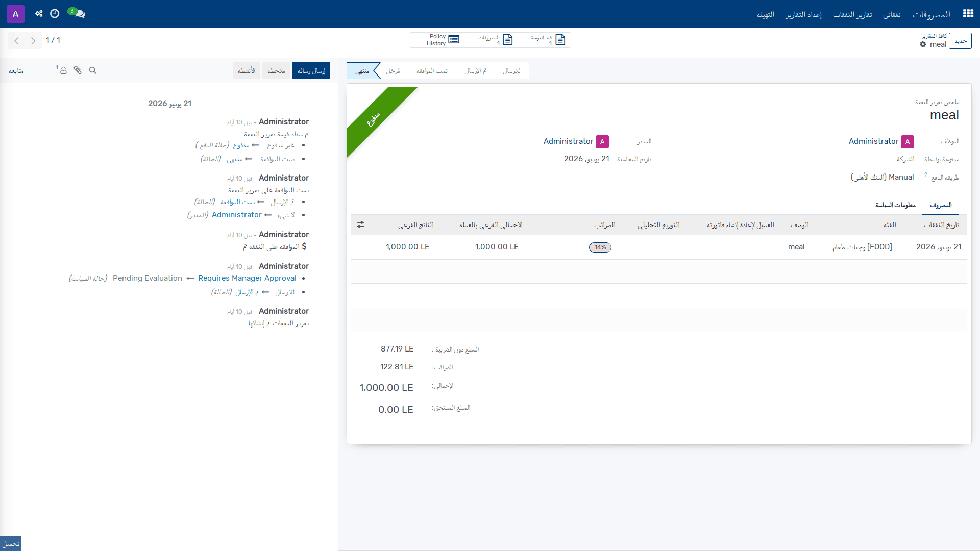Open the Administrator user avatar menu
This screenshot has width=980, height=551.
click(x=15, y=14)
